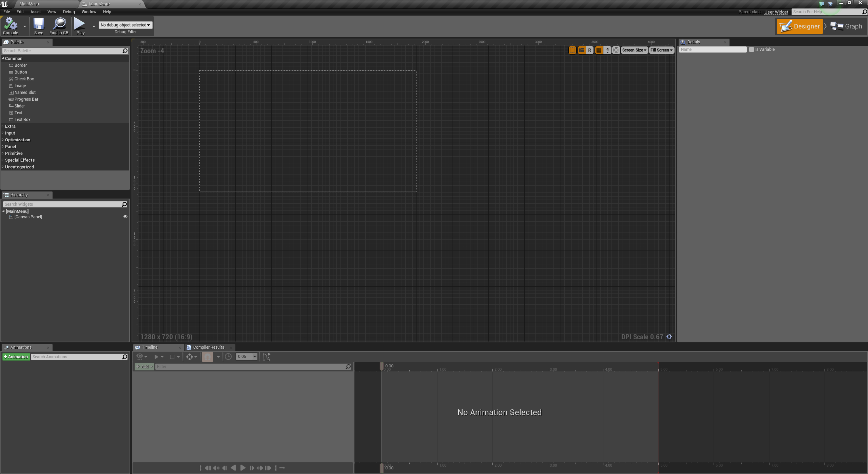The height and width of the screenshot is (474, 868).
Task: Toggle visibility of Canvas Panel
Action: tap(125, 217)
